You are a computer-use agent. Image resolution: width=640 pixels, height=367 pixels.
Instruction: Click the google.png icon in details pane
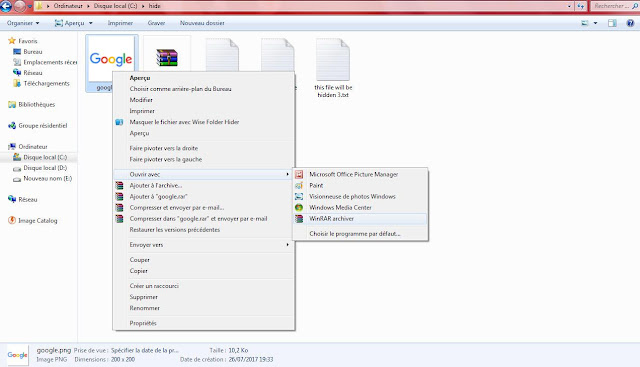17,355
